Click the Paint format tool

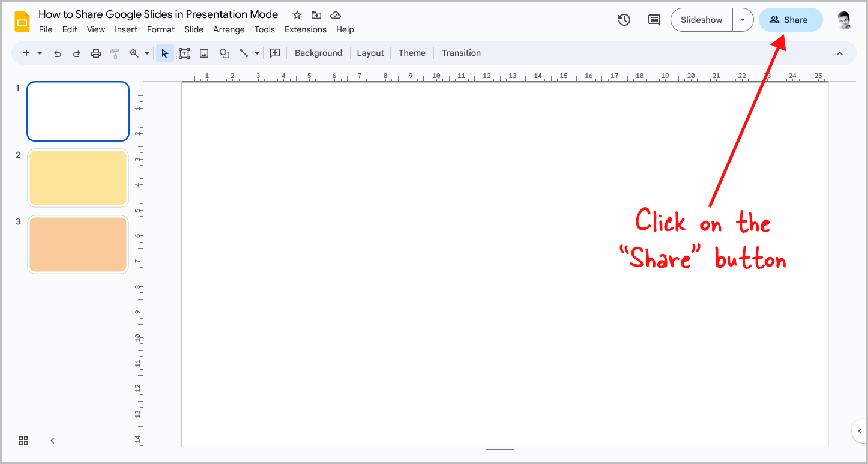click(115, 53)
